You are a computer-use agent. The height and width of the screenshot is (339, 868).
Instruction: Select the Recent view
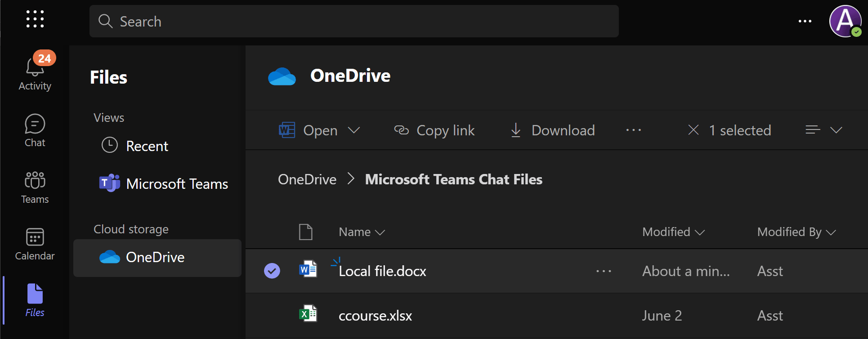click(147, 146)
